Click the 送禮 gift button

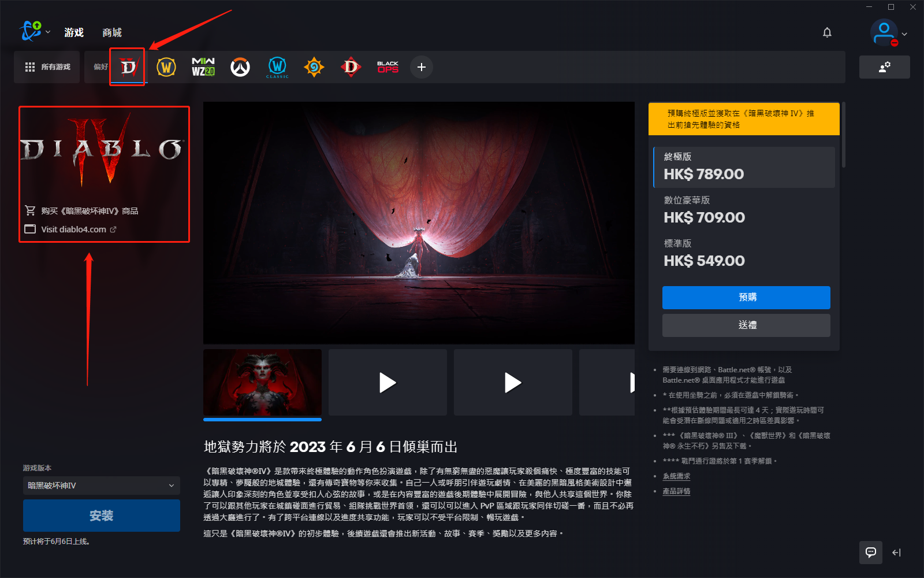pos(746,325)
